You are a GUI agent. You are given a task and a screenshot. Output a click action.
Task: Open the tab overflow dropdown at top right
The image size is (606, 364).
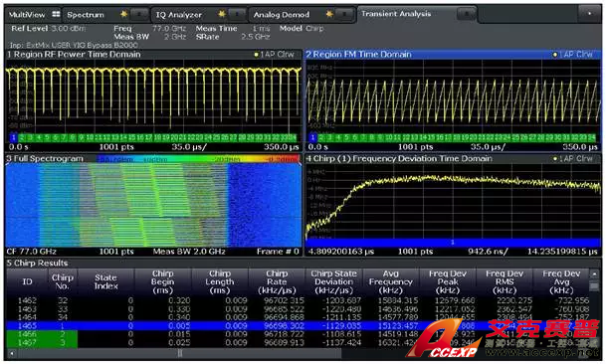pyautogui.click(x=589, y=14)
